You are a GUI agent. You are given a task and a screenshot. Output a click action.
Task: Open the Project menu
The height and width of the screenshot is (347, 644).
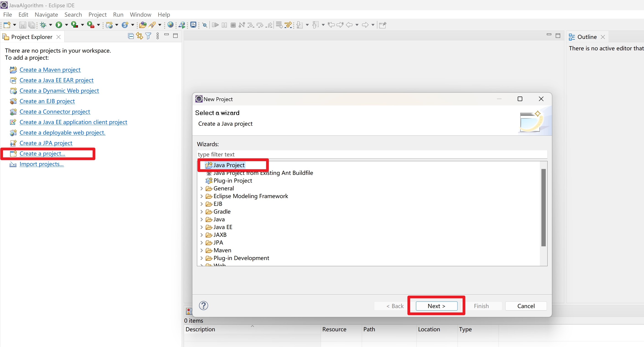click(97, 15)
